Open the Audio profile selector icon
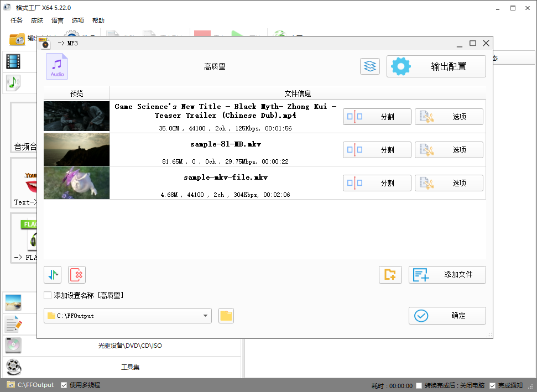This screenshot has height=392, width=537. click(x=57, y=66)
